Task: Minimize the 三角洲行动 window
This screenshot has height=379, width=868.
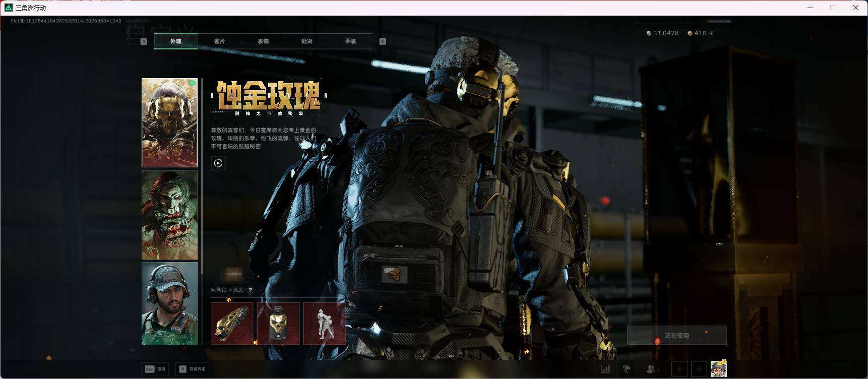Action: pos(810,8)
